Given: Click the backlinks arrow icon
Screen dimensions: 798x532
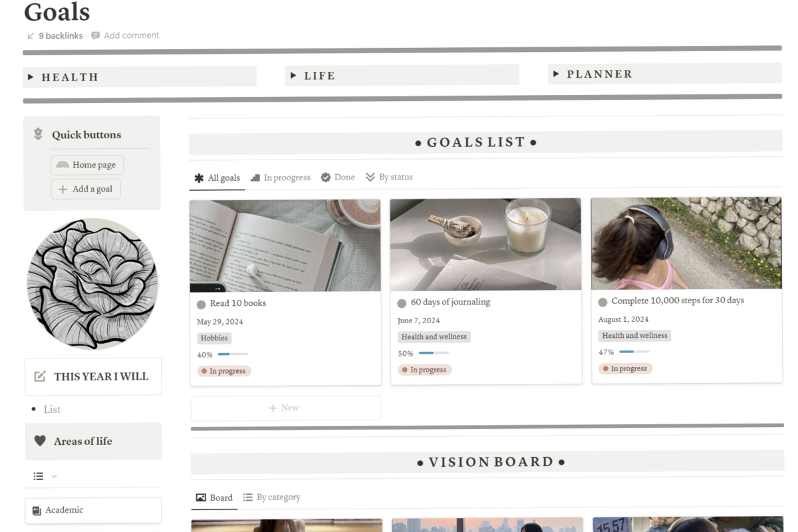Looking at the screenshot, I should tap(31, 36).
